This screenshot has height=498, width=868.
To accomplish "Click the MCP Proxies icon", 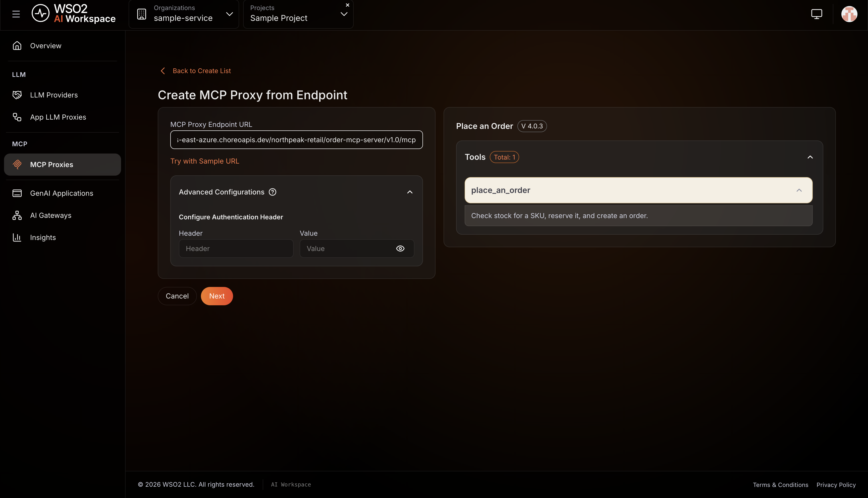I will pyautogui.click(x=17, y=165).
